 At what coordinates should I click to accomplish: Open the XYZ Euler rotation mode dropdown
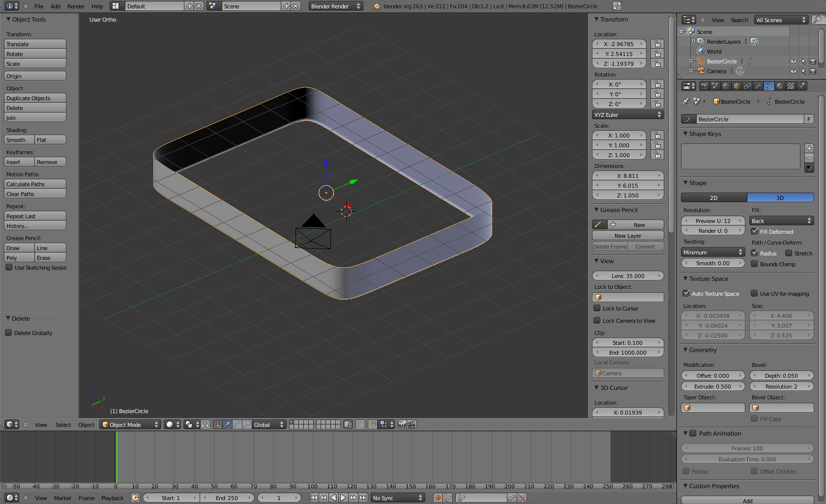[x=628, y=114]
